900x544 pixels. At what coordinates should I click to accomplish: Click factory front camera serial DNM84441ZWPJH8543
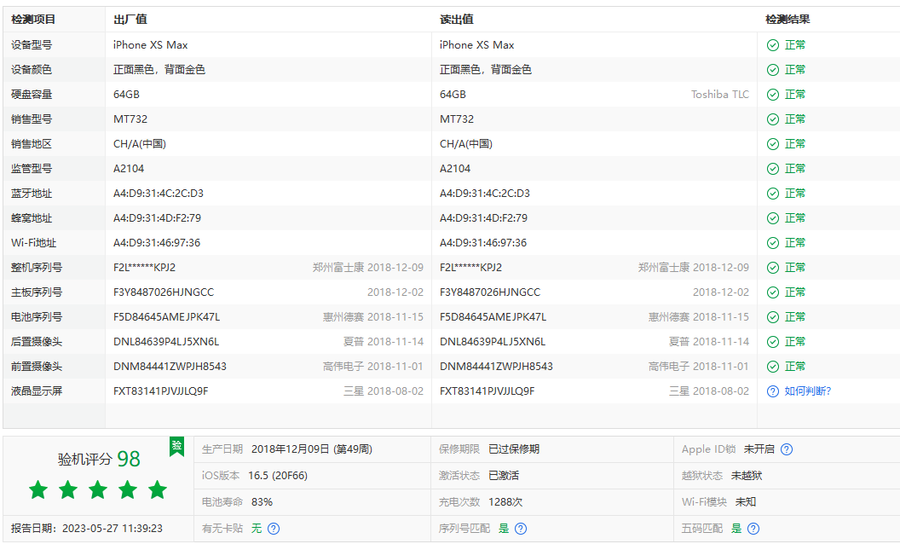point(170,367)
